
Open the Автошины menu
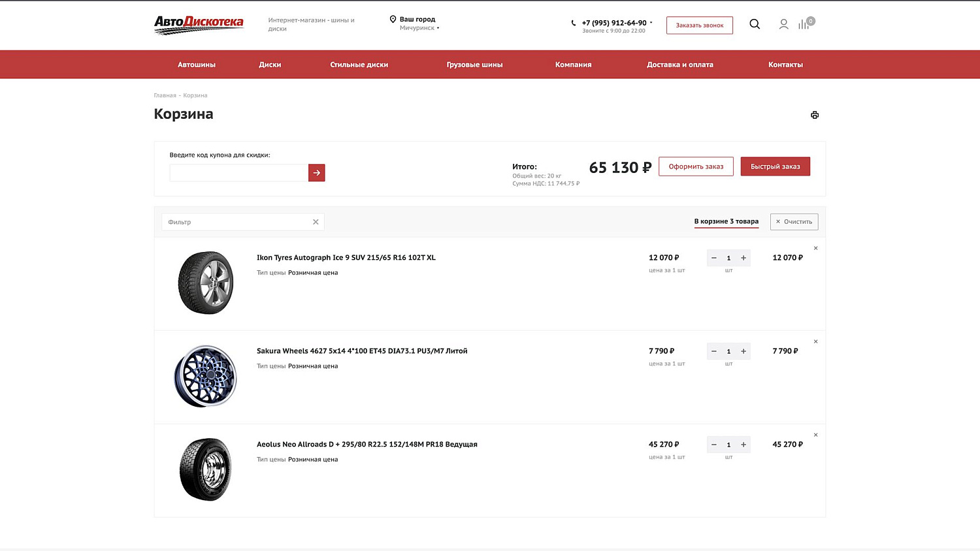[197, 65]
